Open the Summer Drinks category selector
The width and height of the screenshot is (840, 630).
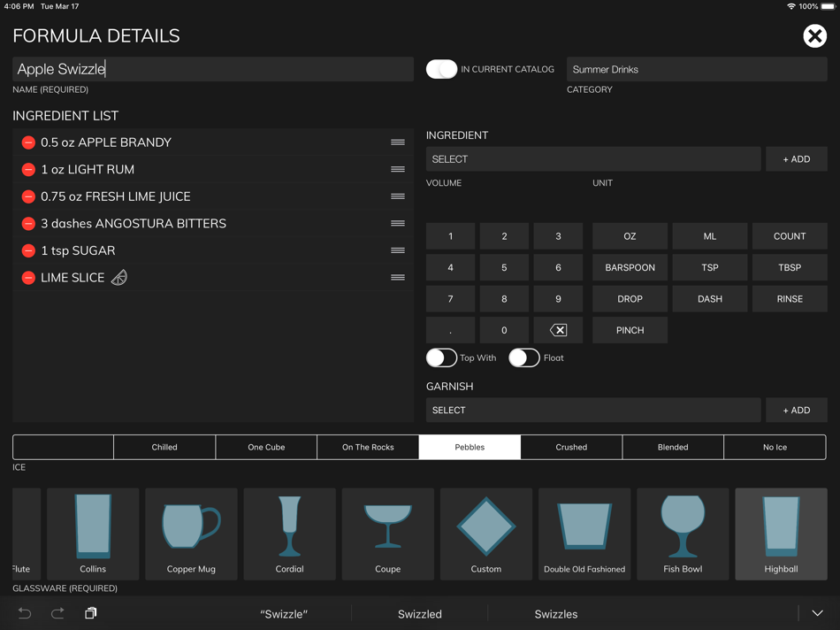pyautogui.click(x=697, y=69)
